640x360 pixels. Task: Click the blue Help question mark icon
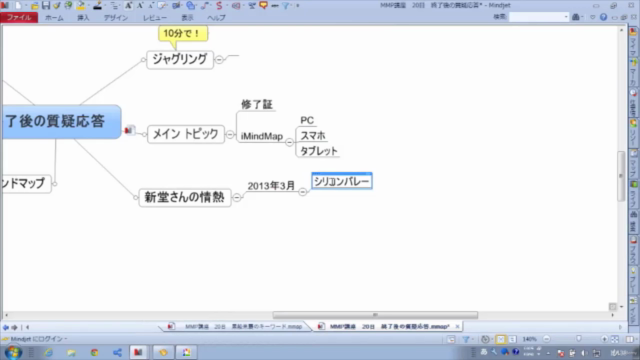(x=603, y=17)
